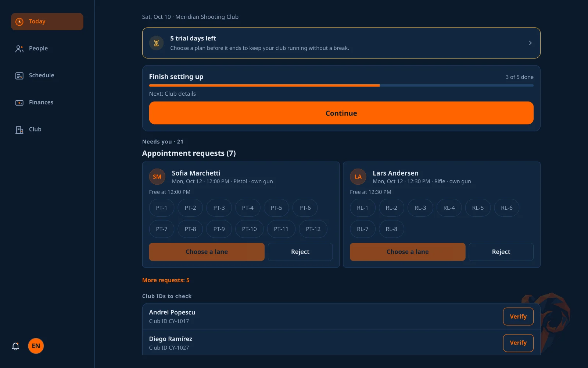588x368 pixels.
Task: Select lane PT-9
Action: (219, 229)
